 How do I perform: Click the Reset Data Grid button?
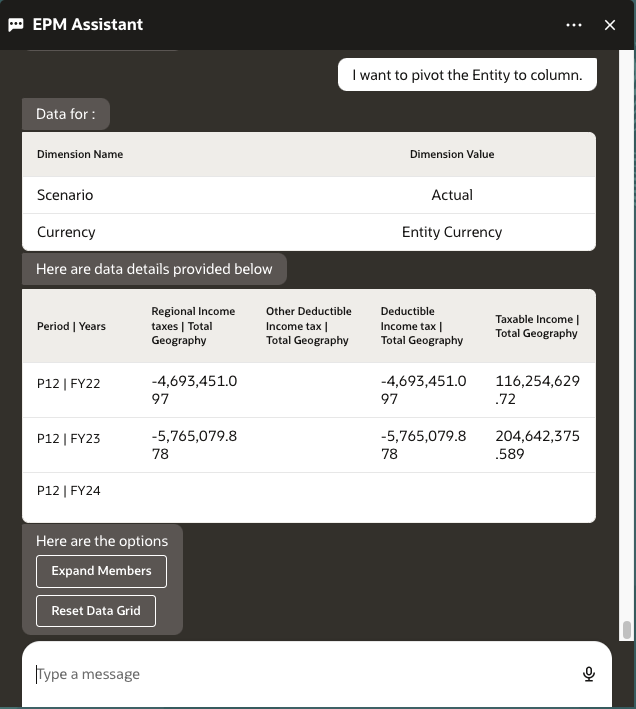[x=96, y=611]
